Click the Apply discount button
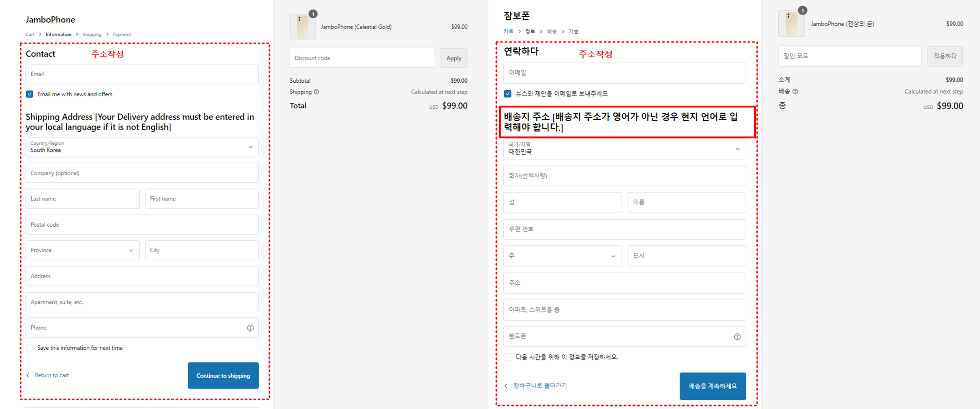This screenshot has width=980, height=409. pyautogui.click(x=454, y=58)
